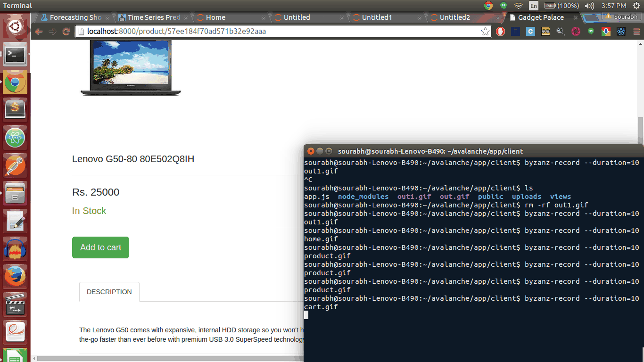Open the DESCRIPTION tab on product page
This screenshot has width=644, height=362.
coord(109,292)
